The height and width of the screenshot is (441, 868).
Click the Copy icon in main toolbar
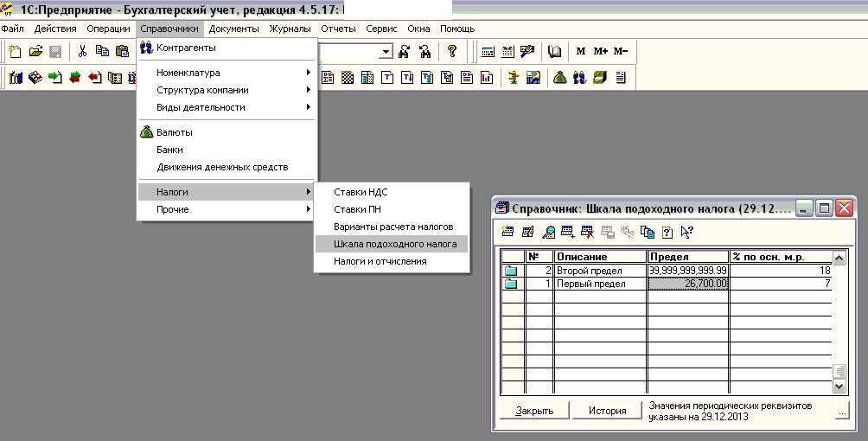[x=102, y=52]
